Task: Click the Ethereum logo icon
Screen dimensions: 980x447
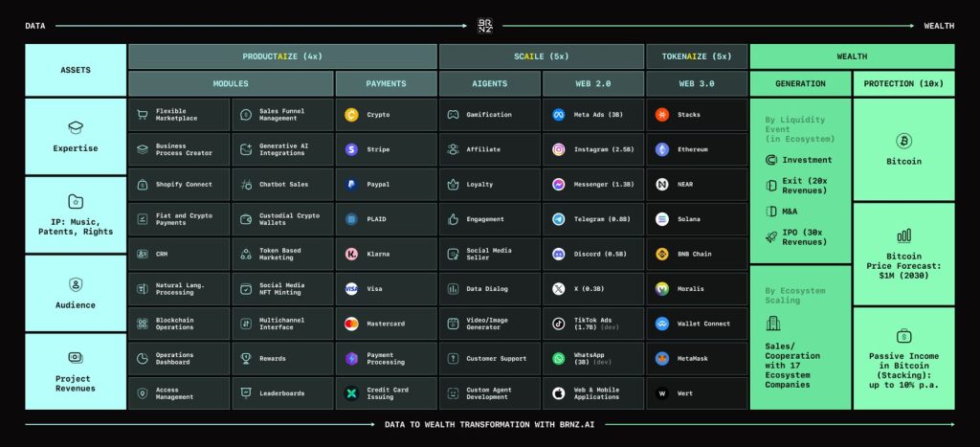Action: coord(662,149)
